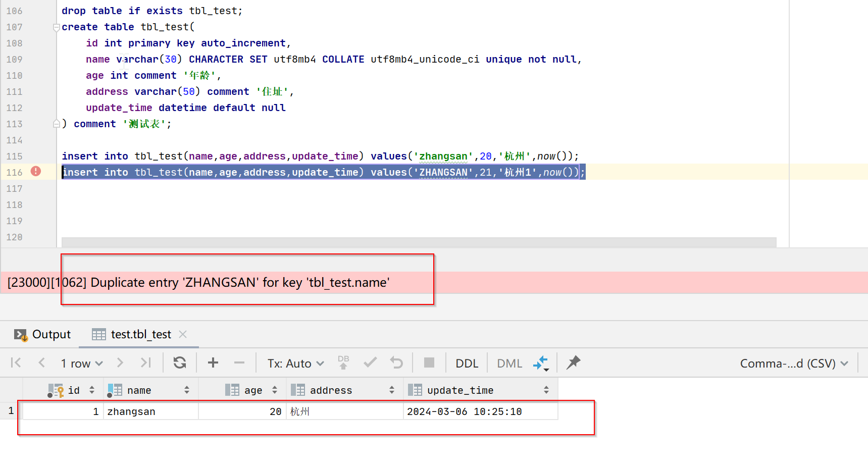Click the editor horizontal scrollbar
Viewport: 868px width, 468px height.
pyautogui.click(x=419, y=242)
